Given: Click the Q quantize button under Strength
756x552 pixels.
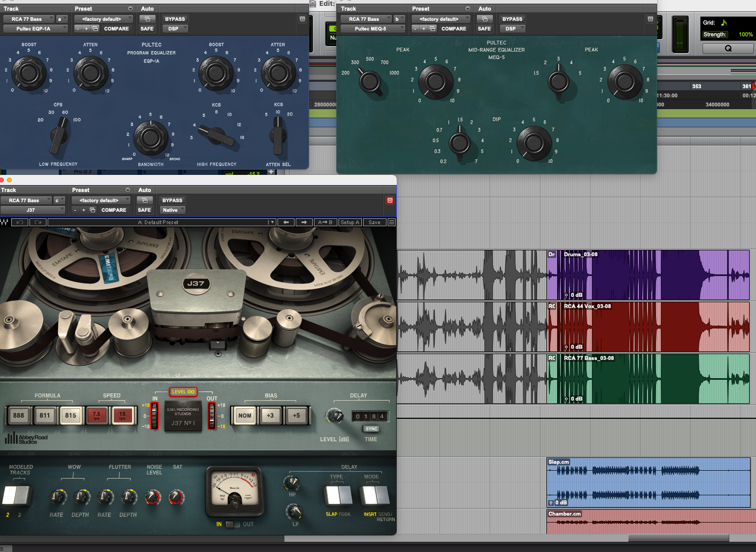Looking at the screenshot, I should pyautogui.click(x=728, y=48).
